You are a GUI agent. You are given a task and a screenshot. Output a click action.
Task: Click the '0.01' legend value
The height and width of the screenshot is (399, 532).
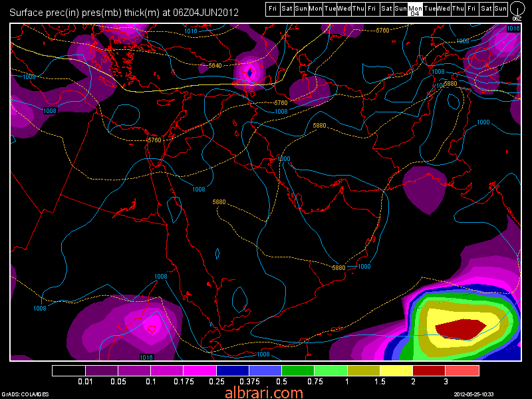pos(85,382)
